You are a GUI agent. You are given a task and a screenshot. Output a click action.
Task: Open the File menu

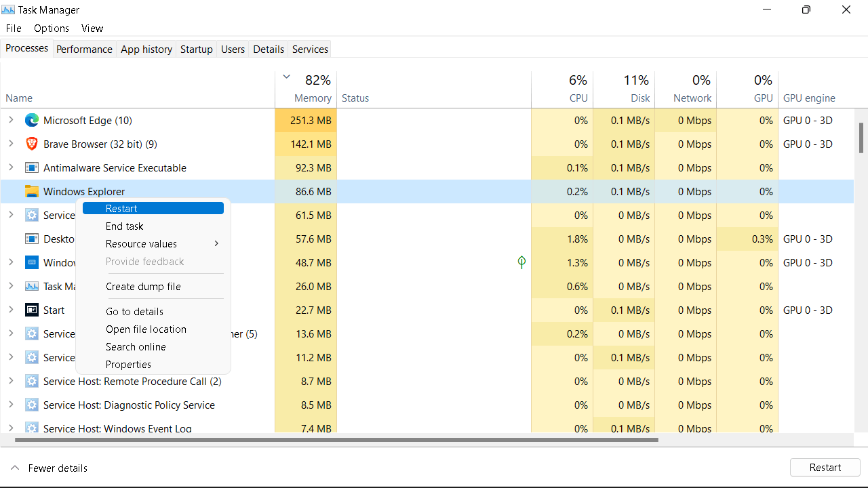(14, 28)
